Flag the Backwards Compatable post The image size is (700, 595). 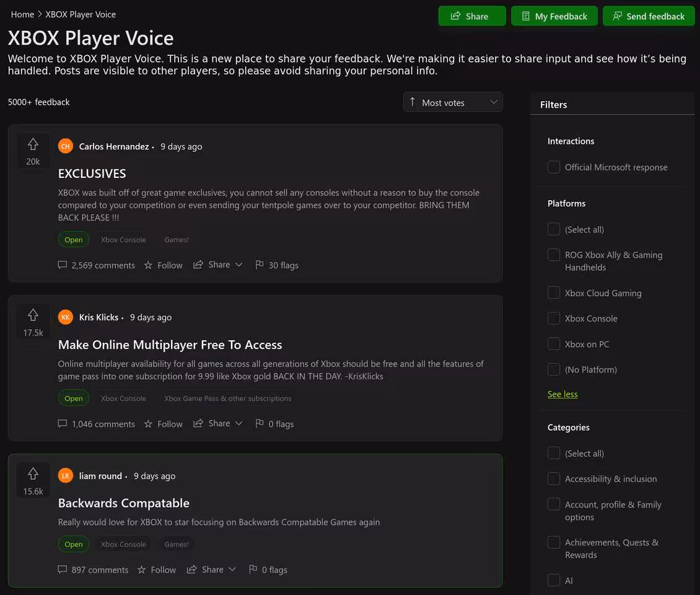268,570
